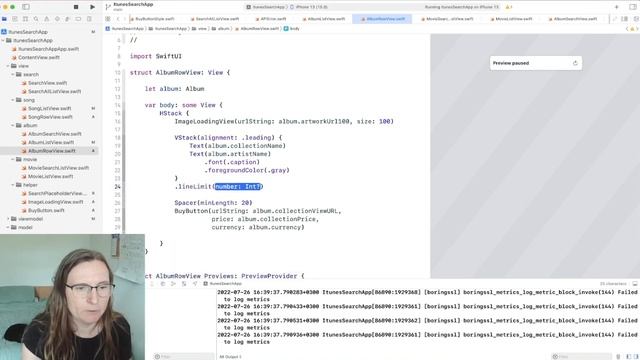Collapse the song folder in navigator
Viewport: 640px width, 360px height.
click(x=13, y=100)
